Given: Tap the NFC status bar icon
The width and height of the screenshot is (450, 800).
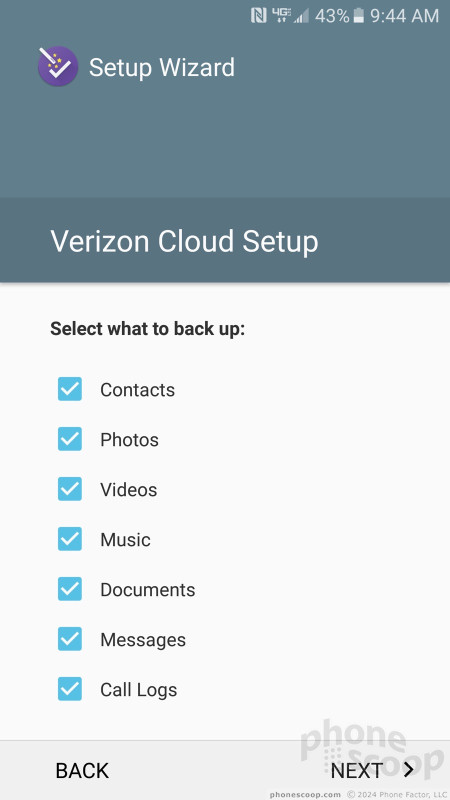Looking at the screenshot, I should (259, 16).
